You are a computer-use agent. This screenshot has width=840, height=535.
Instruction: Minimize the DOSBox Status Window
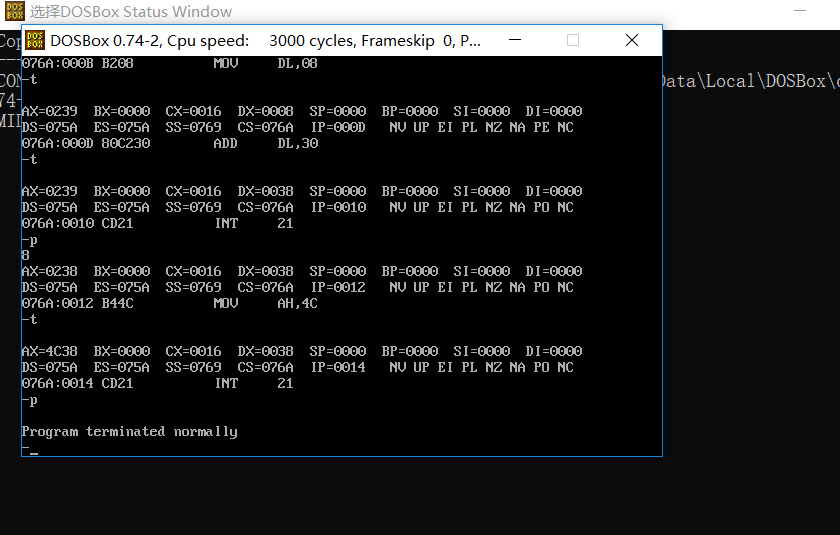[800, 11]
